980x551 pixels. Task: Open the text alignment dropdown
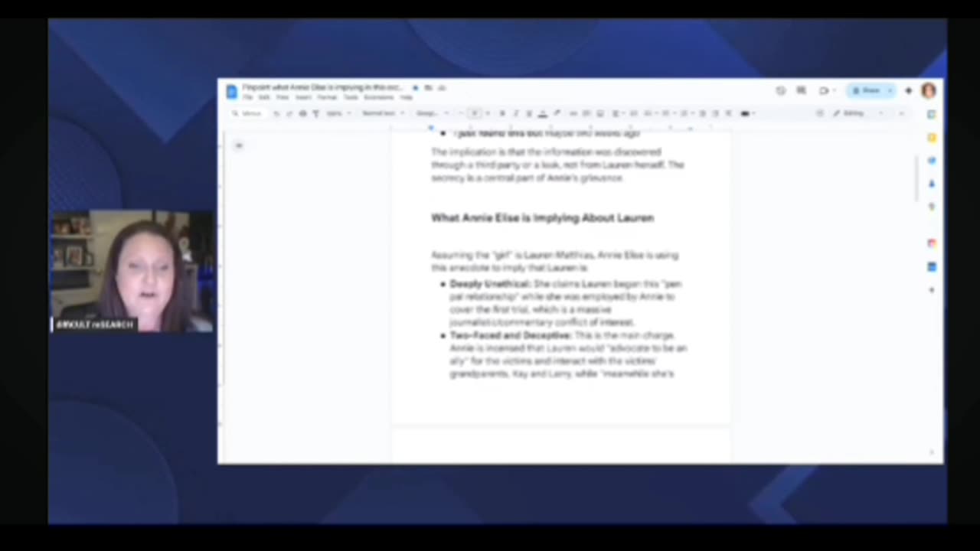(619, 113)
